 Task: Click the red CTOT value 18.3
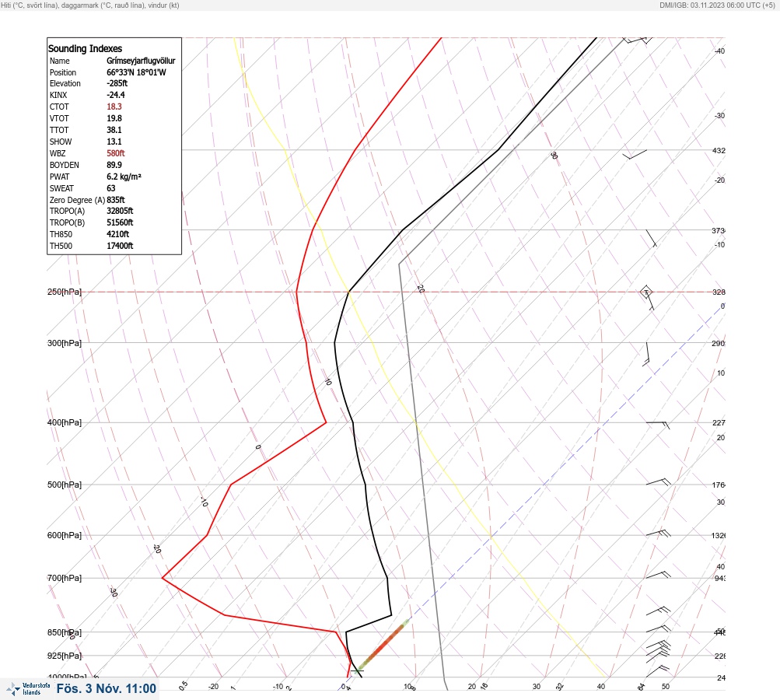coord(114,107)
